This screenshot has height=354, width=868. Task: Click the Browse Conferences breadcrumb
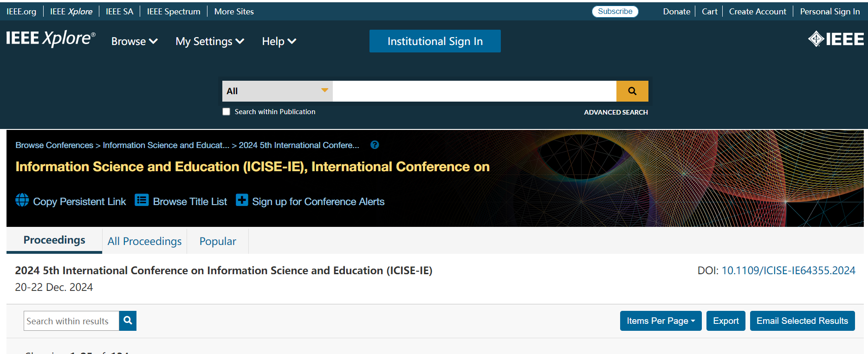[x=54, y=145]
